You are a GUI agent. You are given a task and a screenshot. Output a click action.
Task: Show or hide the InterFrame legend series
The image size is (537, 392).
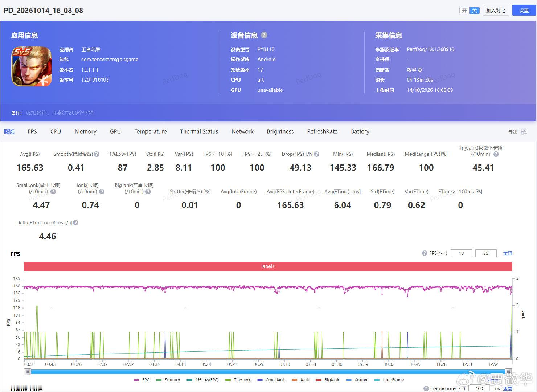(389, 380)
